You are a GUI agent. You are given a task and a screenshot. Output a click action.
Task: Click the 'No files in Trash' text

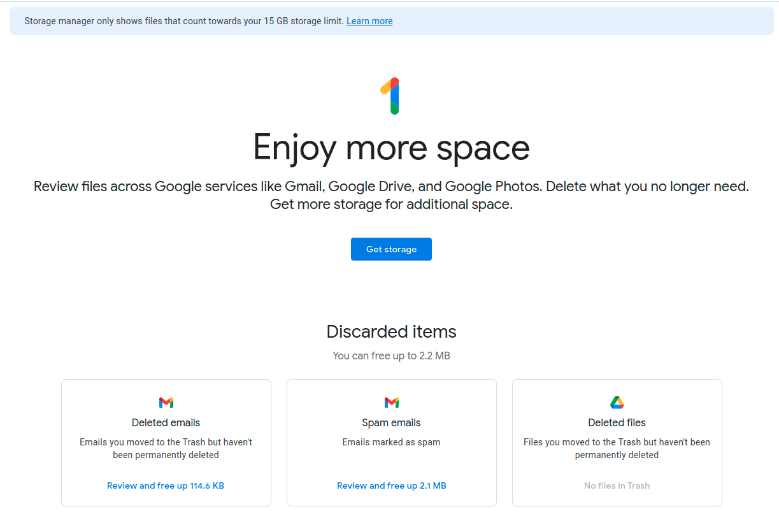coord(617,485)
